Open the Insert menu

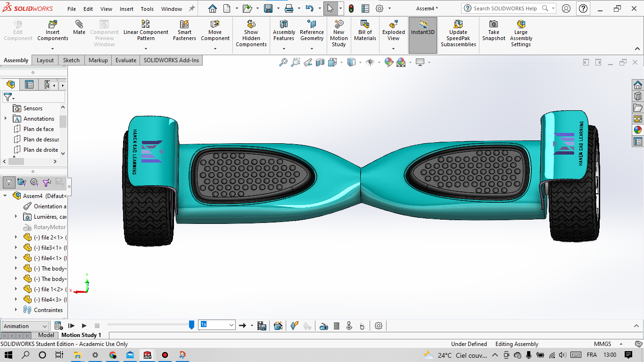[x=126, y=9]
